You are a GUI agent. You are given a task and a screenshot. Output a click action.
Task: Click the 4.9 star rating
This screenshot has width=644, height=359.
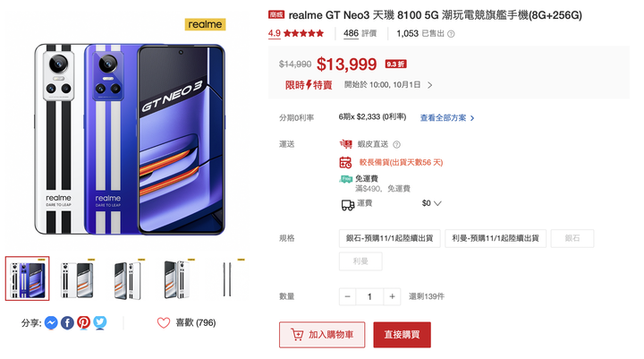296,33
